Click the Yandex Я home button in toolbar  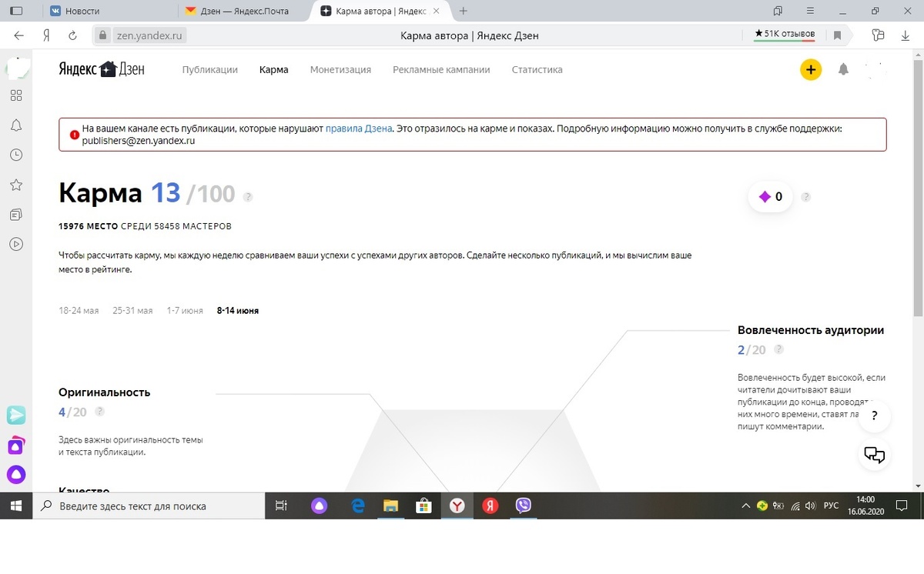coord(47,35)
